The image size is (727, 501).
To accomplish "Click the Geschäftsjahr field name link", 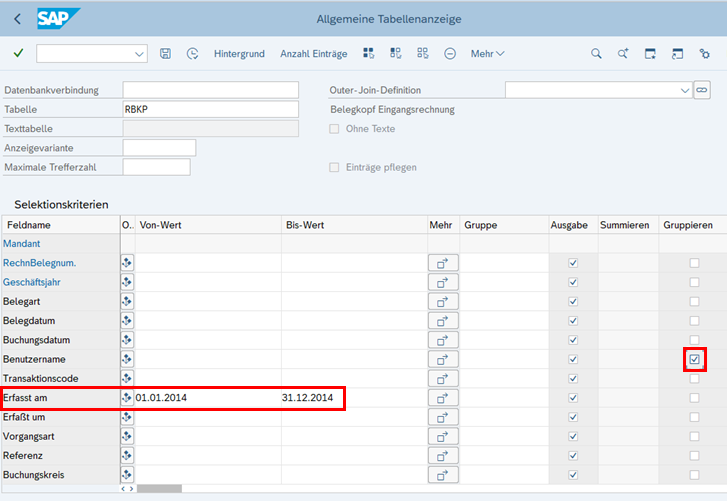I will [x=34, y=282].
